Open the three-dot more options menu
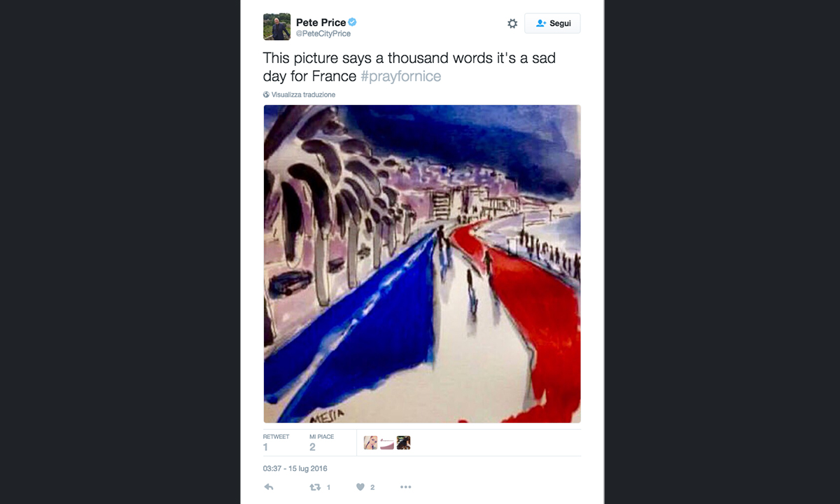Image resolution: width=840 pixels, height=504 pixels. [x=405, y=487]
